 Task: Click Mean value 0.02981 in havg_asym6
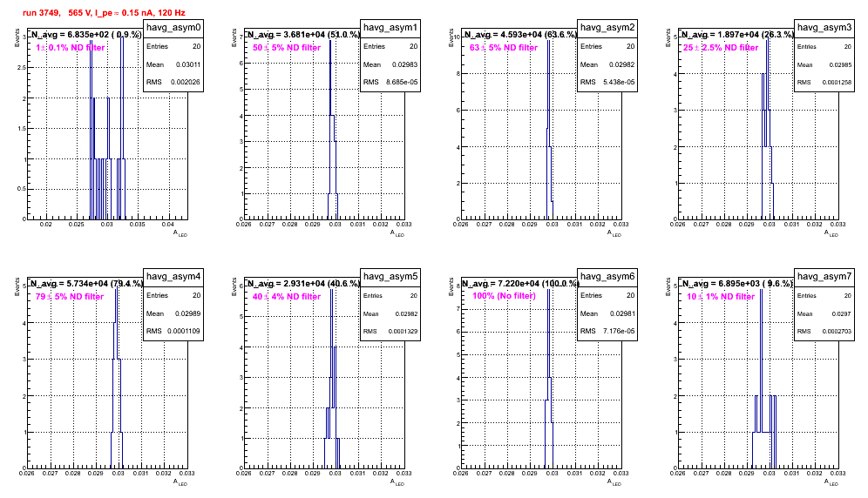pos(622,313)
